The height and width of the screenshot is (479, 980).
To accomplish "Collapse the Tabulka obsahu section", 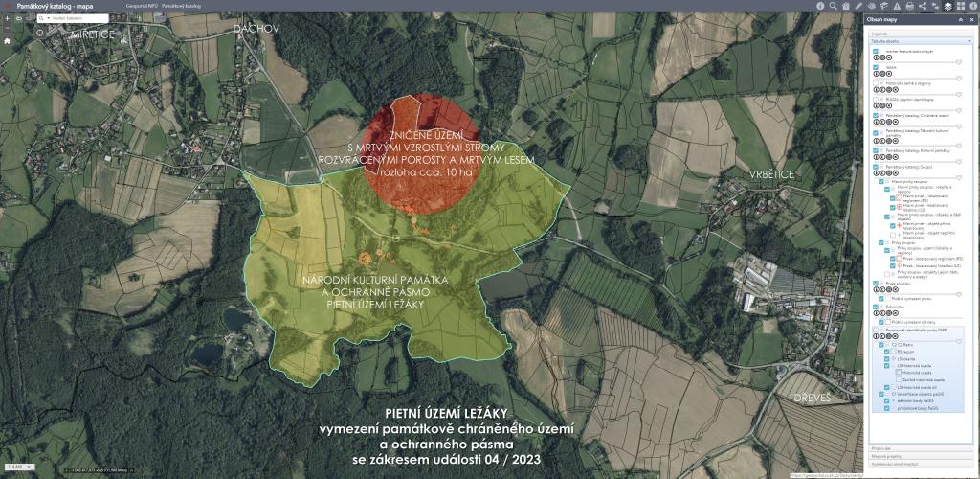I will coord(969,43).
